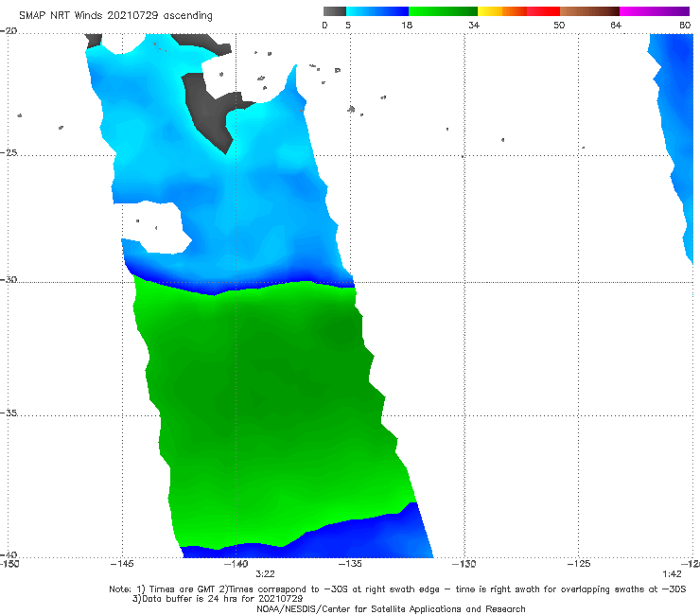Click the longitude label '-145'
700x615 pixels.
pyautogui.click(x=122, y=564)
